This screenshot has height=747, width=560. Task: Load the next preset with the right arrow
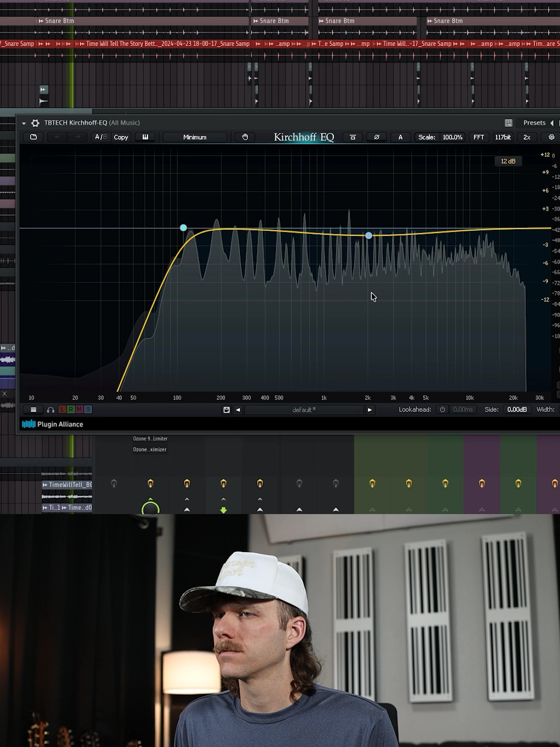(x=370, y=409)
